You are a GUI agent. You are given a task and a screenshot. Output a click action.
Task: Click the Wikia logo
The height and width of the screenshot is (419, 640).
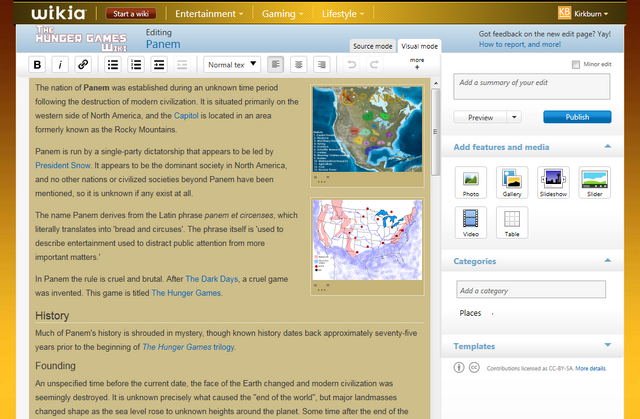point(59,13)
